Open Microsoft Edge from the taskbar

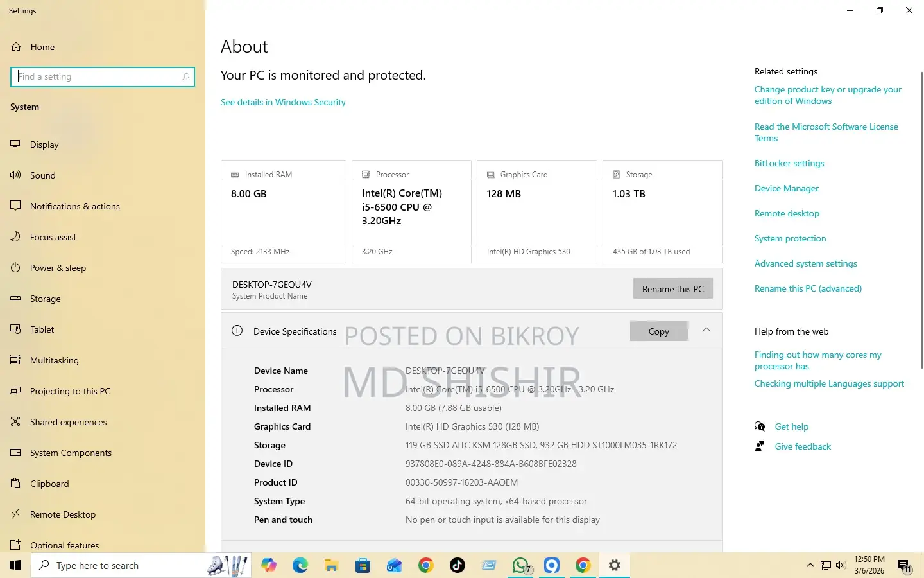click(x=300, y=565)
